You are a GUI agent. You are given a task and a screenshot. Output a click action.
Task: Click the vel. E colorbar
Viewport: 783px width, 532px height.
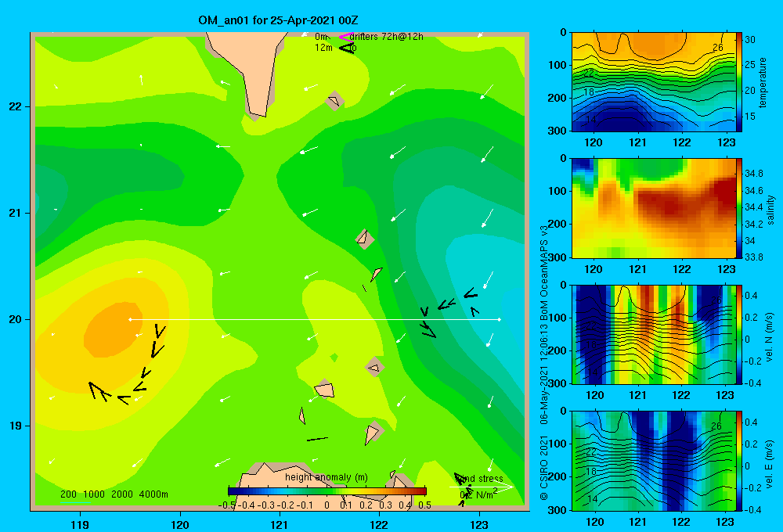pos(738,461)
